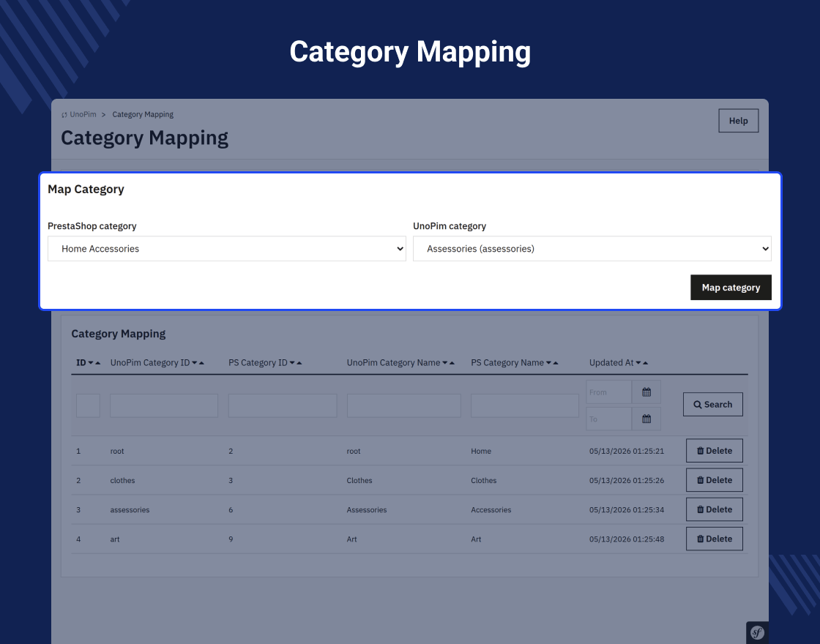Screen dimensions: 820x644
Task: Click the '05/13/2026 01:25:48' timestamp
Action: [x=627, y=539]
